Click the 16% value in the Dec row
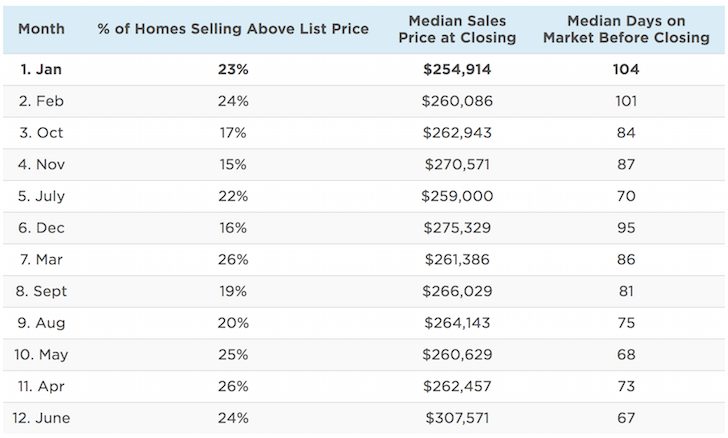 tap(234, 228)
